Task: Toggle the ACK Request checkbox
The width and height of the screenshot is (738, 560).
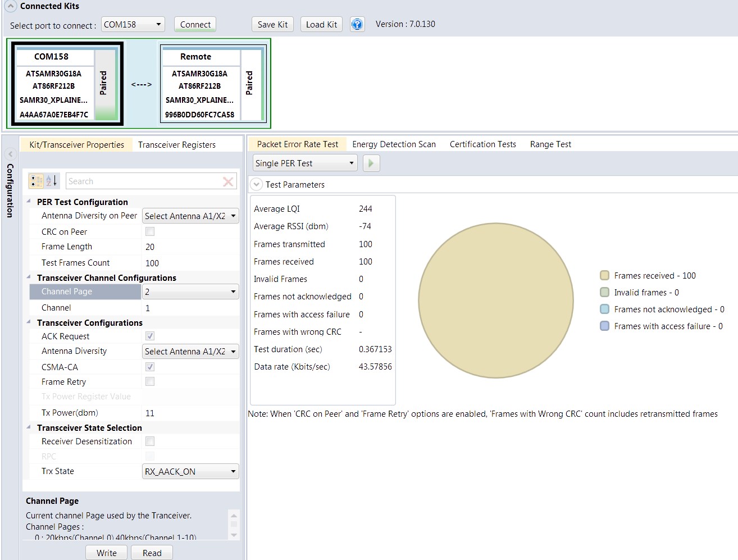Action: click(150, 336)
